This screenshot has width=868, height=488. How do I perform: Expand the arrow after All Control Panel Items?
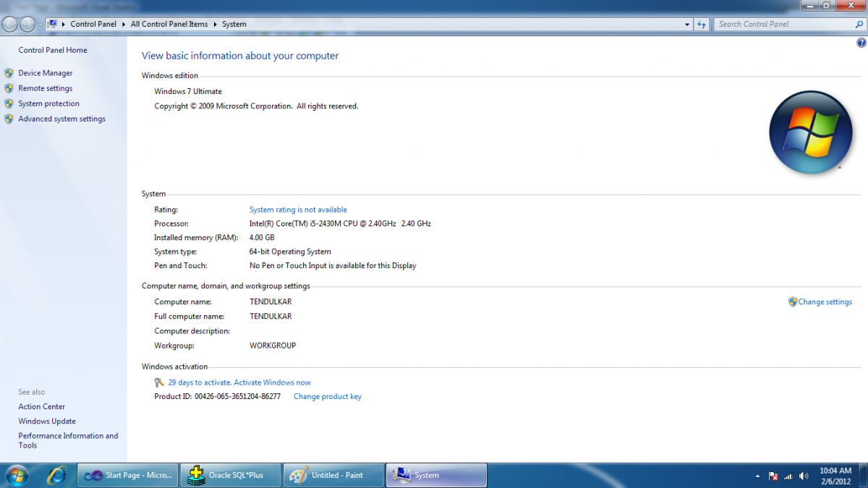pyautogui.click(x=215, y=24)
